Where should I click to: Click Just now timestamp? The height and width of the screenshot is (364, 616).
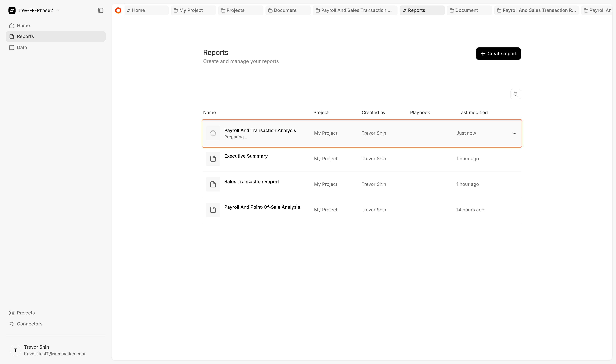coord(466,133)
